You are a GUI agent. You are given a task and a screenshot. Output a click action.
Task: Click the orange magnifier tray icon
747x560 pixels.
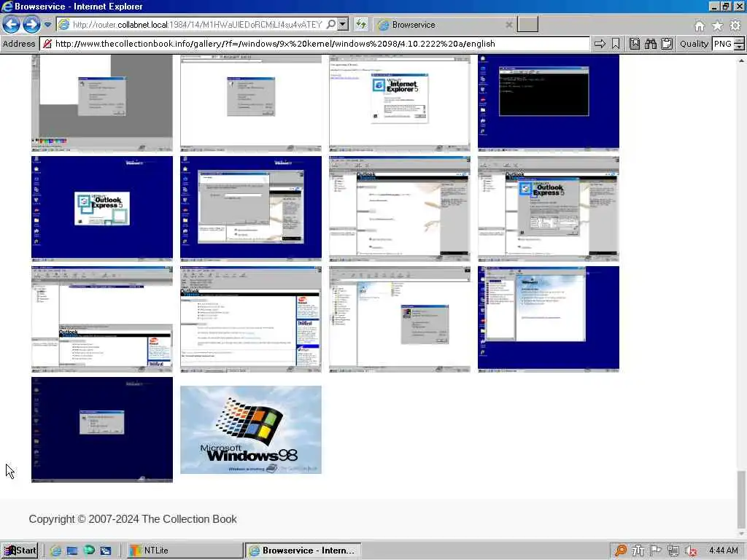click(x=620, y=551)
